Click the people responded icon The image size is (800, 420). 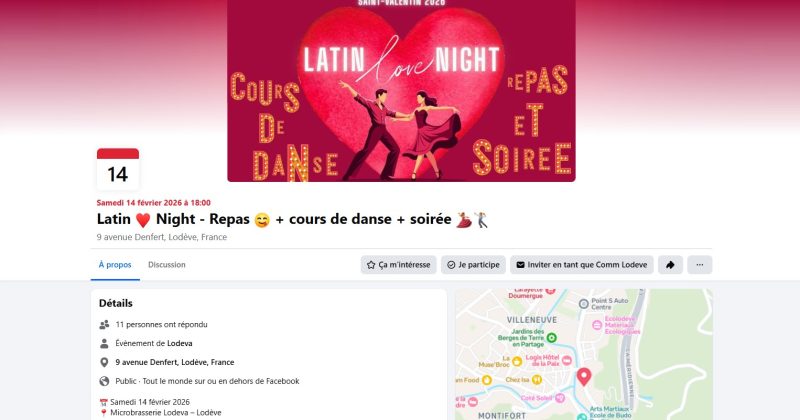[x=104, y=325]
